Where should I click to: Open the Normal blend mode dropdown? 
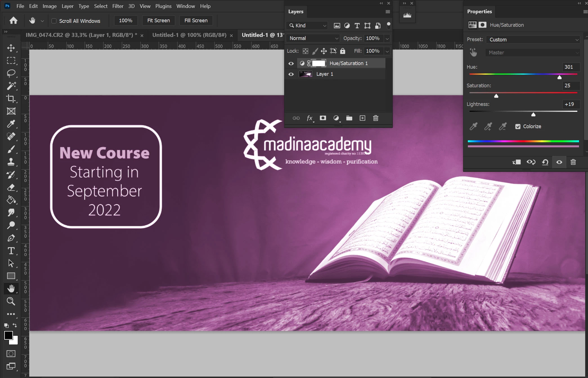pyautogui.click(x=313, y=38)
